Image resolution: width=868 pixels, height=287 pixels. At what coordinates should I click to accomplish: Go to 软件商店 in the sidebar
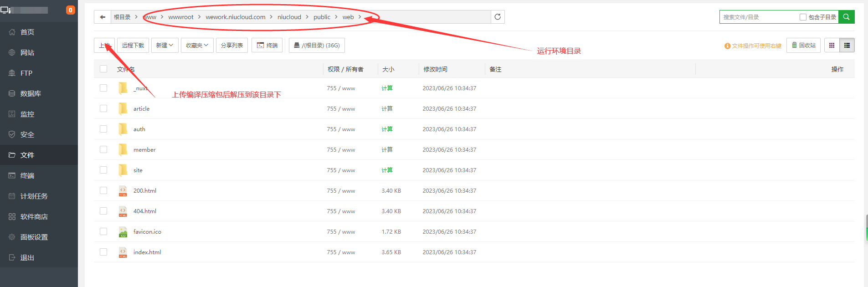pyautogui.click(x=34, y=216)
